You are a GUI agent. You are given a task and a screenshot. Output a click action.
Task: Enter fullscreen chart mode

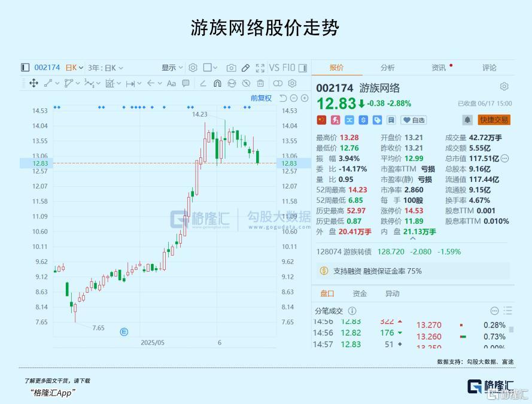click(260, 68)
